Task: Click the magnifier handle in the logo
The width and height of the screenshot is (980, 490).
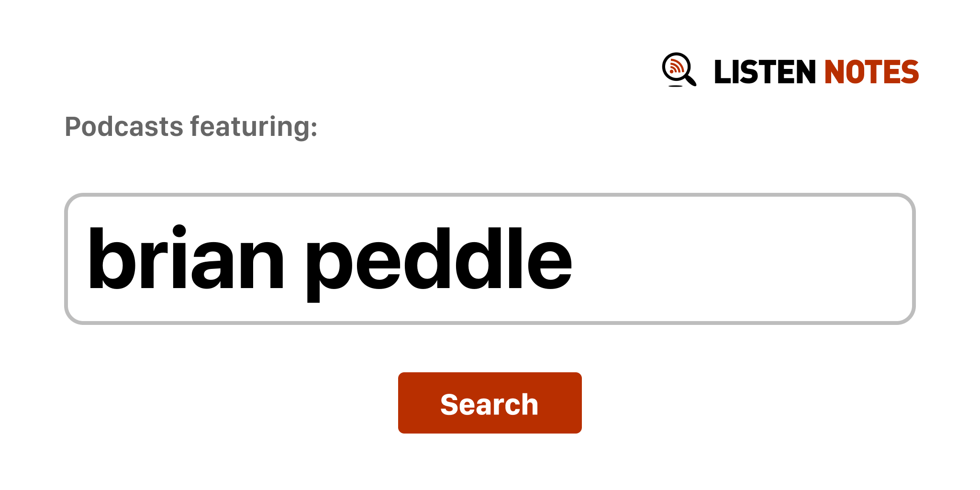Action: [x=690, y=80]
